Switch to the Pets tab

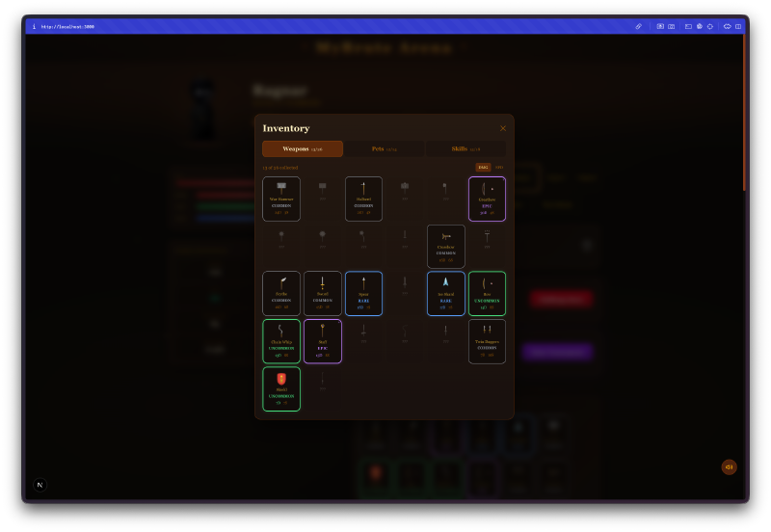coord(385,149)
